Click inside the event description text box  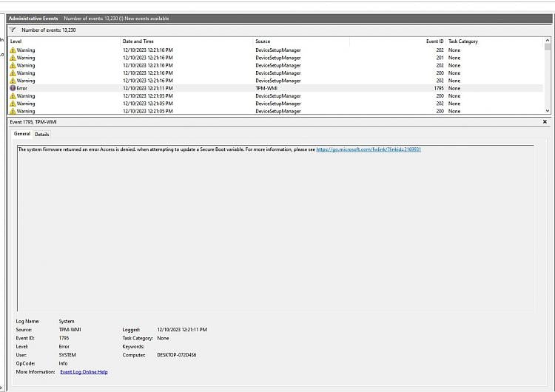[x=274, y=222]
